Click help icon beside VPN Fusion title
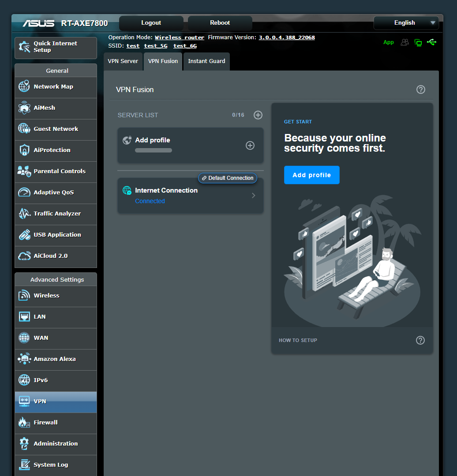The image size is (457, 476). coord(420,89)
